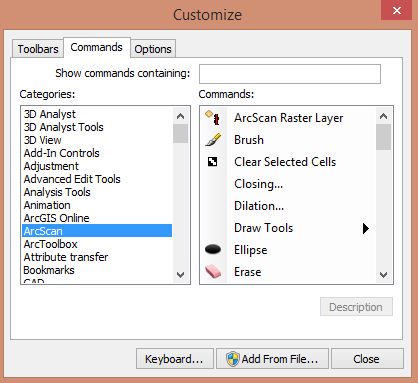Select the Dilation... command

click(x=259, y=206)
